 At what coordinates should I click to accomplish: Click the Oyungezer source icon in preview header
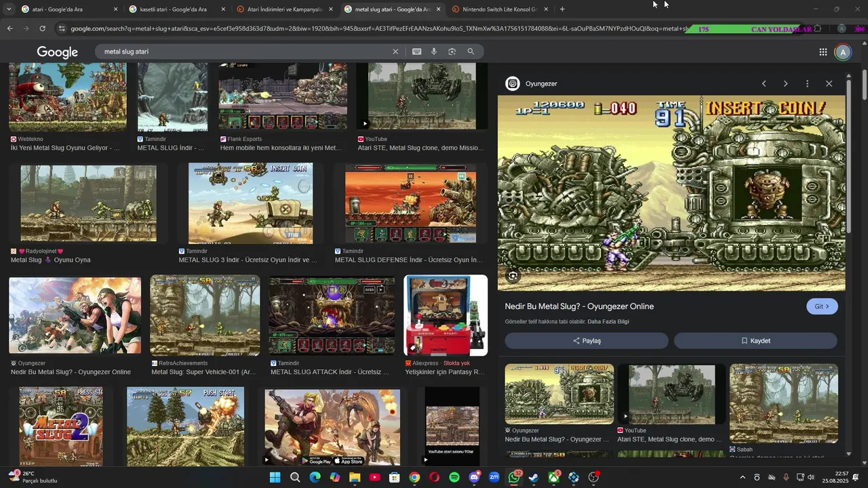pyautogui.click(x=513, y=83)
